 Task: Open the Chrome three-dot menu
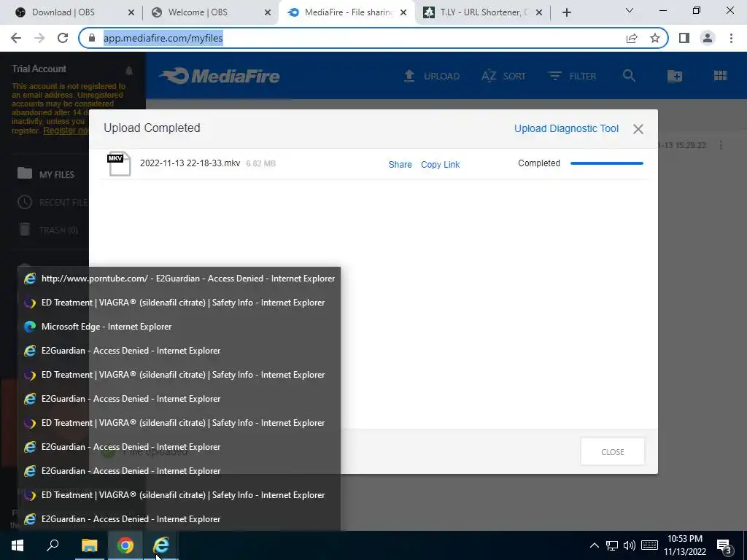[731, 38]
